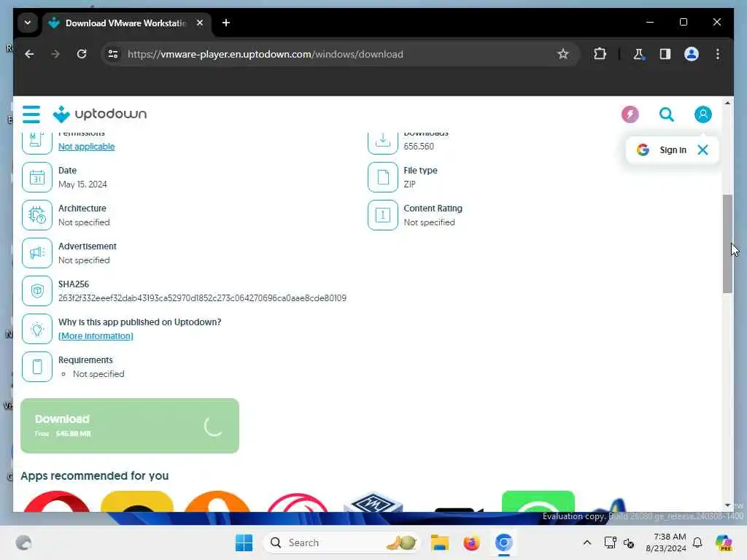Open Chrome Labs flask icon

[638, 54]
